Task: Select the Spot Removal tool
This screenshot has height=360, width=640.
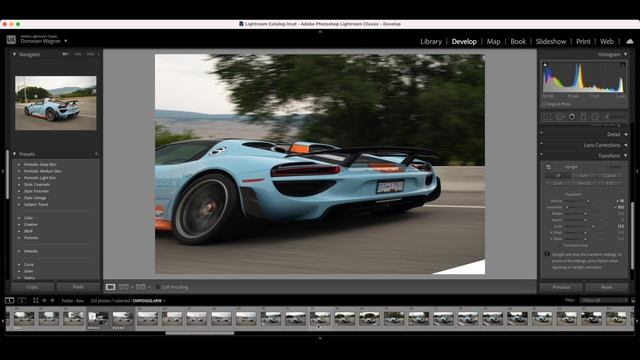Action: click(560, 117)
